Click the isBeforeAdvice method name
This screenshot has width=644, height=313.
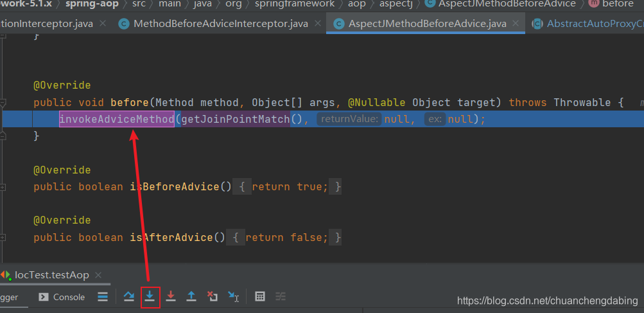coord(175,187)
